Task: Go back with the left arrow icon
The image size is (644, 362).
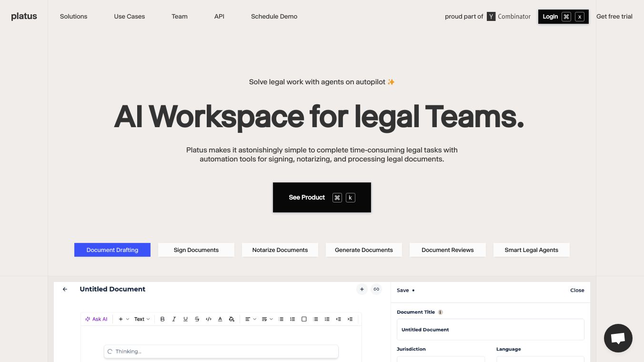Action: click(x=65, y=289)
